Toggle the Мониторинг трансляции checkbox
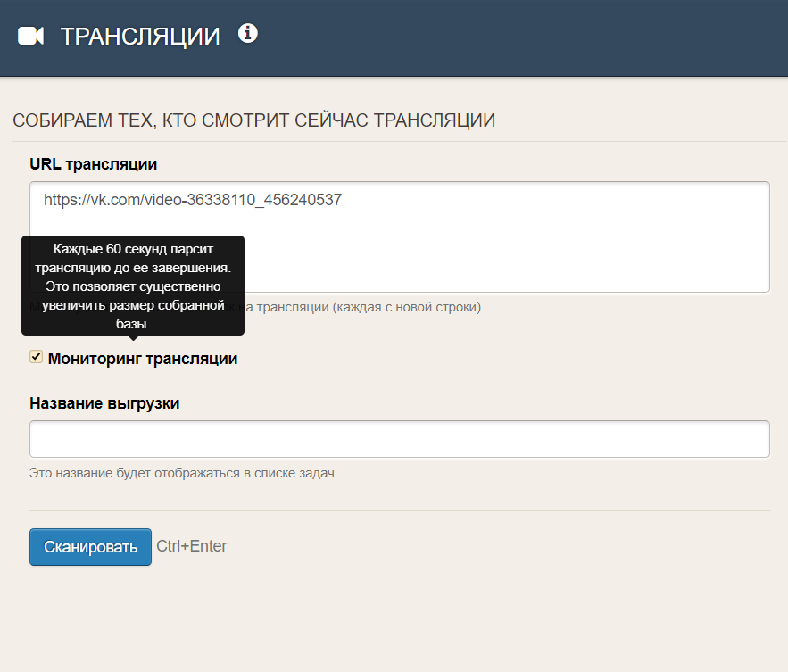Screen dimensions: 788x672 point(36,356)
